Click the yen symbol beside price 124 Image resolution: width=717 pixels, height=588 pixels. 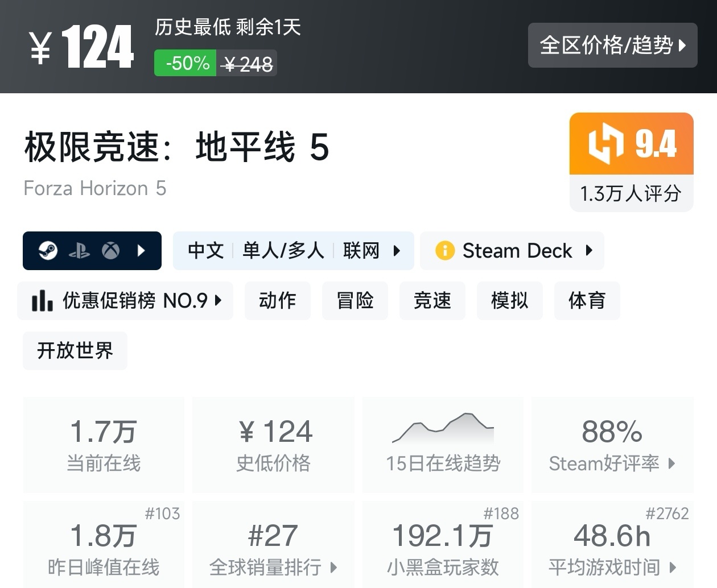click(x=41, y=48)
